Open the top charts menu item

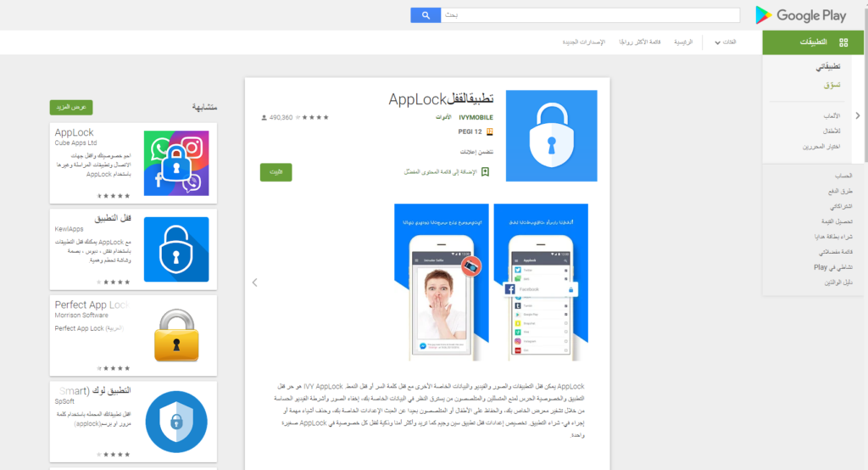[639, 42]
